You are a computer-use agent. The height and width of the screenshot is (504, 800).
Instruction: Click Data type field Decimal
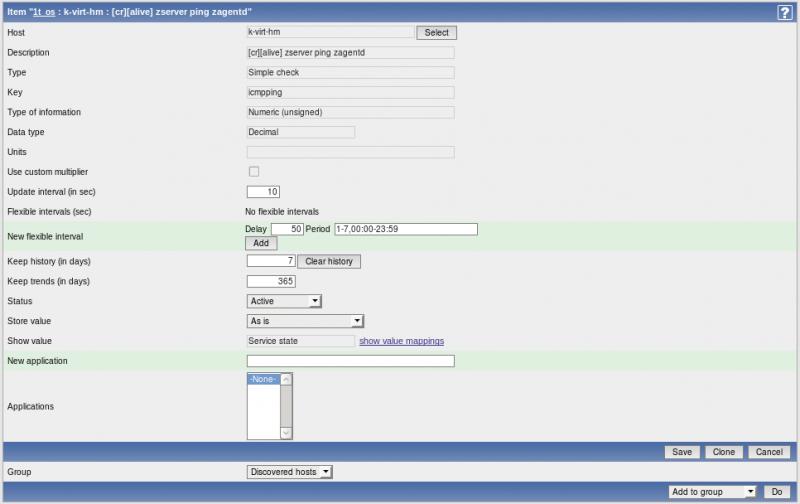[301, 132]
